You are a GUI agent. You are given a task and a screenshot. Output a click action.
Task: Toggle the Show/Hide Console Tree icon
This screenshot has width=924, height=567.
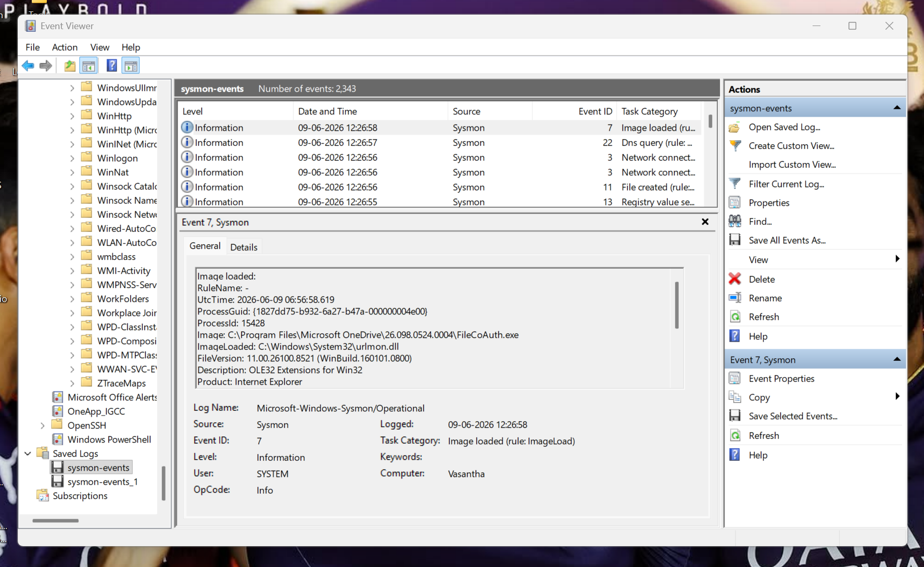coord(89,66)
